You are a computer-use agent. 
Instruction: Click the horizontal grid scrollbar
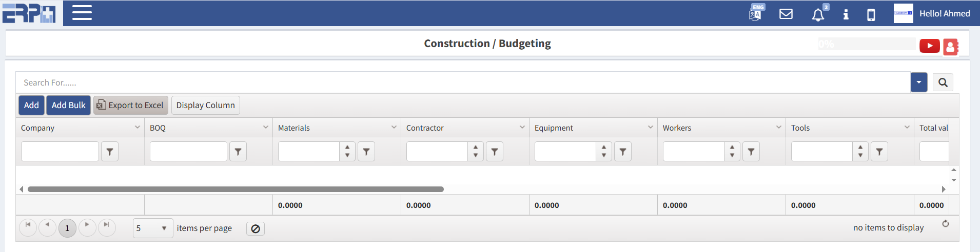[x=236, y=189]
